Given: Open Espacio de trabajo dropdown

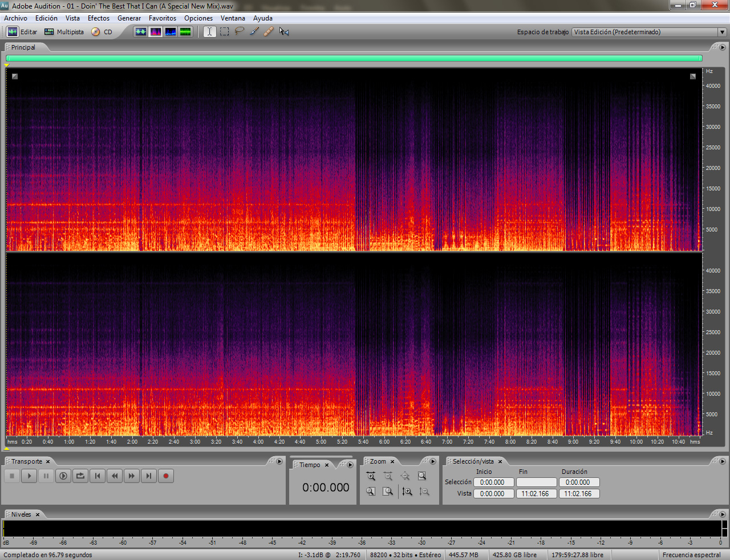Looking at the screenshot, I should pos(650,32).
